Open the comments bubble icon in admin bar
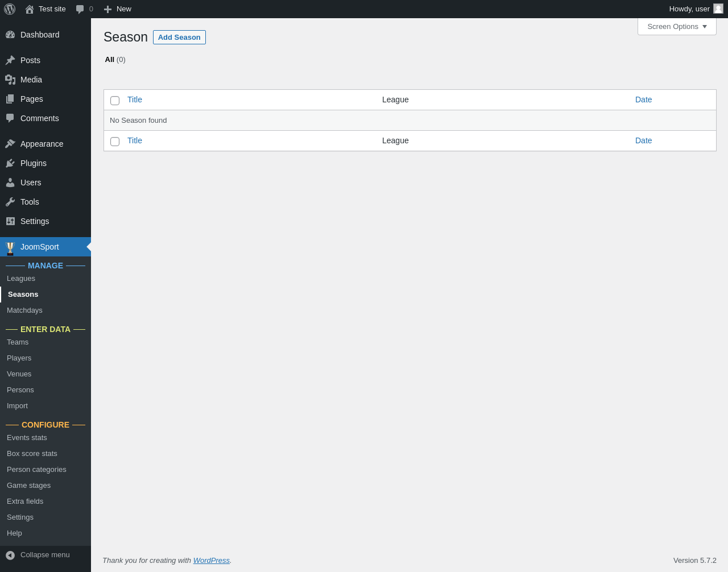This screenshot has width=728, height=572. pos(80,9)
